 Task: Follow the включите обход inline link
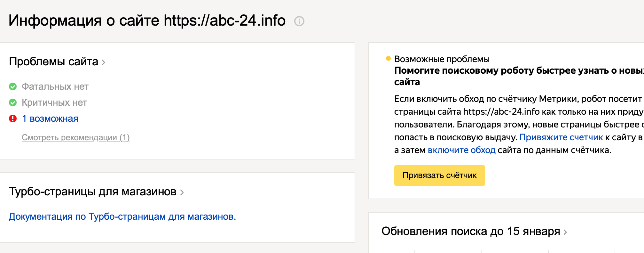[461, 150]
